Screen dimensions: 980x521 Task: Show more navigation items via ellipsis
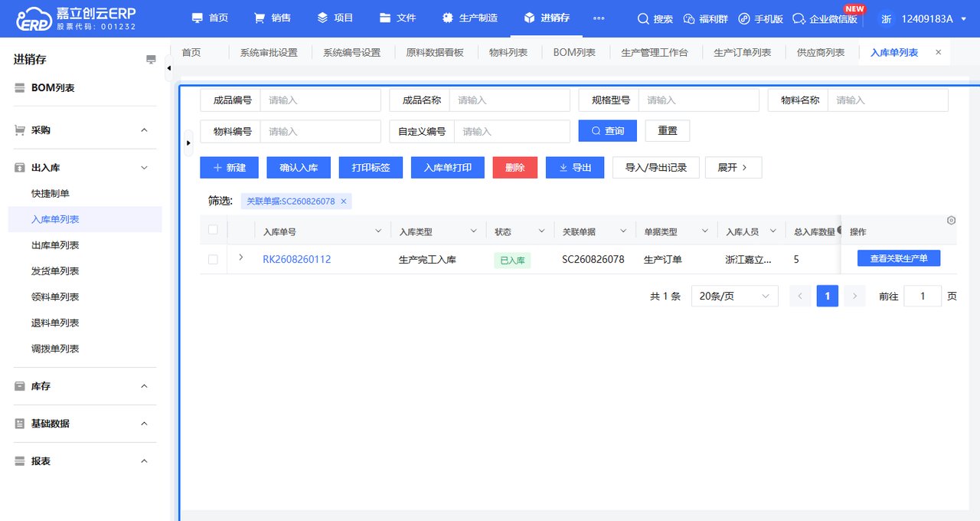click(x=599, y=18)
